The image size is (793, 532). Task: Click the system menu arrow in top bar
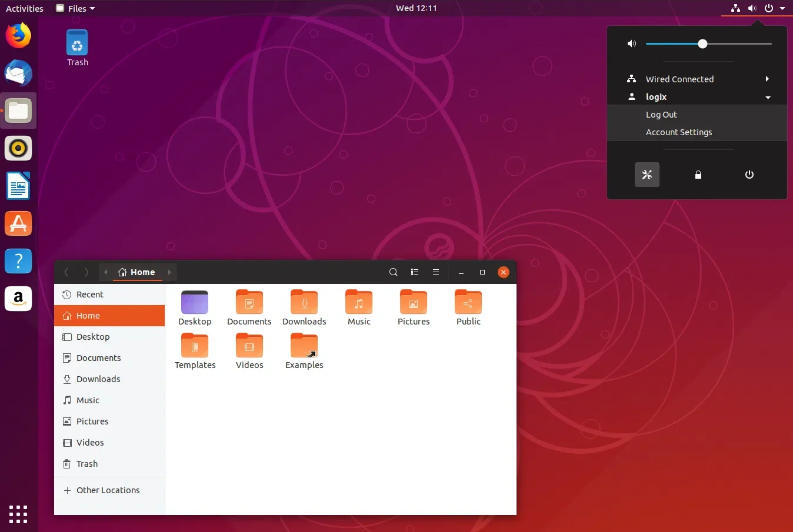782,8
